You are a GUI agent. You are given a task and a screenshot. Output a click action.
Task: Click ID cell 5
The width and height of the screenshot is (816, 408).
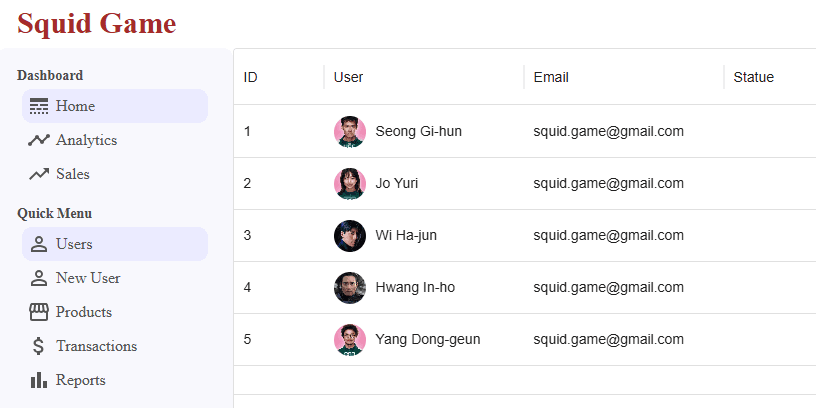coord(247,340)
